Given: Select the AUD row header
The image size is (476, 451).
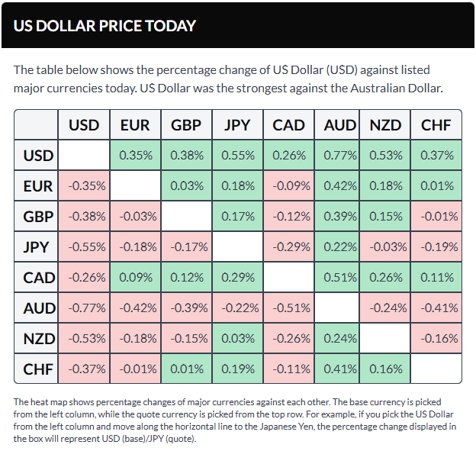Looking at the screenshot, I should [x=38, y=308].
